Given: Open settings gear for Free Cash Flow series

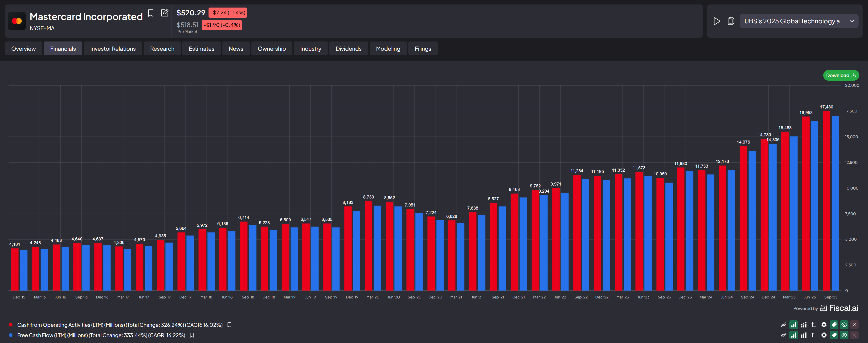Looking at the screenshot, I should coord(824,335).
